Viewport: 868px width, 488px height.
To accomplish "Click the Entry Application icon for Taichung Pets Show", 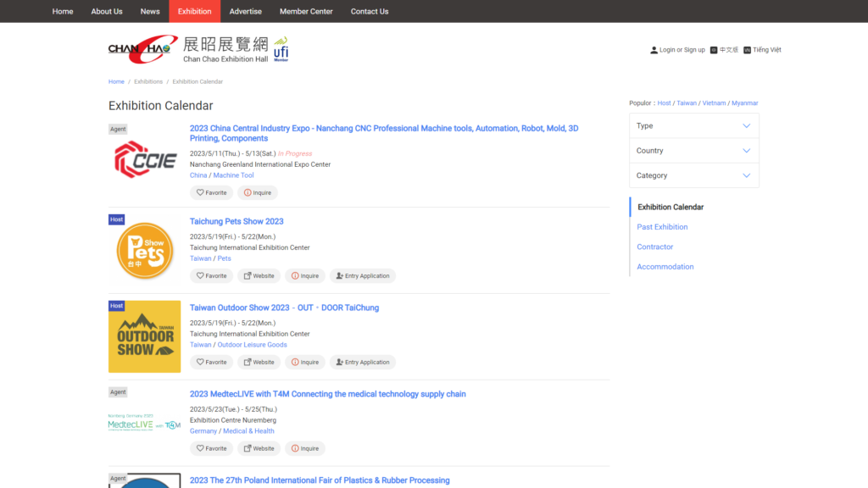I will pyautogui.click(x=339, y=275).
